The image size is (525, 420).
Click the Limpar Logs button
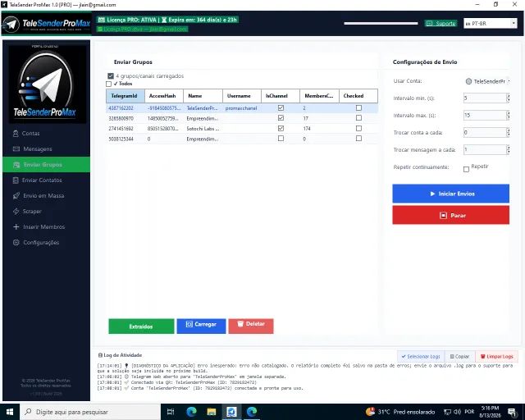tap(496, 356)
